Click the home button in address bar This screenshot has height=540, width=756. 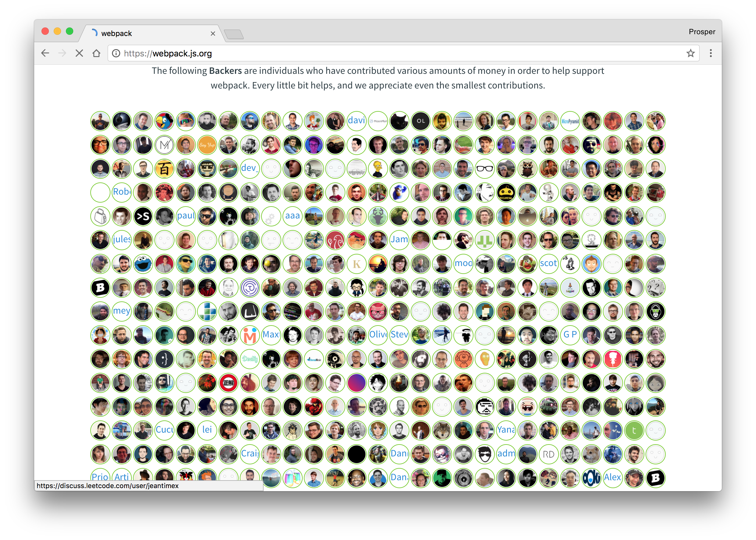98,53
